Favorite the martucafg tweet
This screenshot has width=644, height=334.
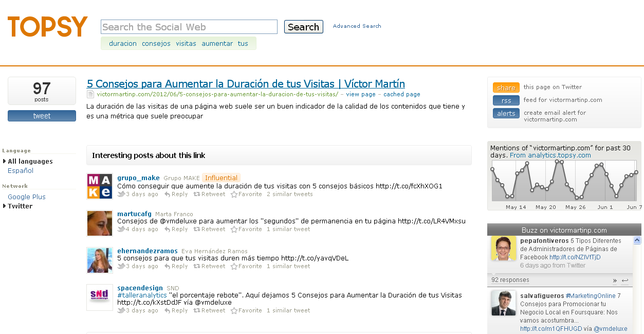246,230
